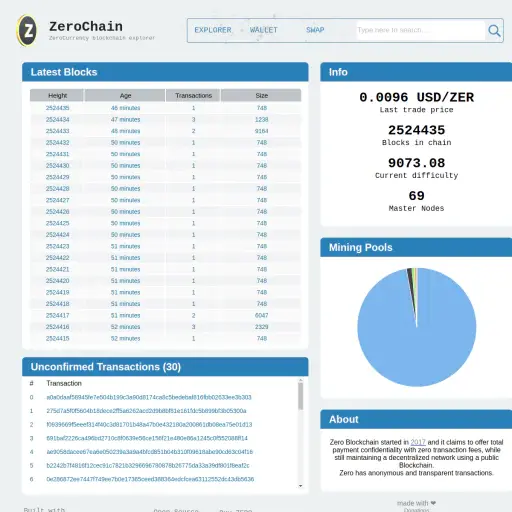Open block 2524418
This screenshot has width=512, height=512.
57,304
